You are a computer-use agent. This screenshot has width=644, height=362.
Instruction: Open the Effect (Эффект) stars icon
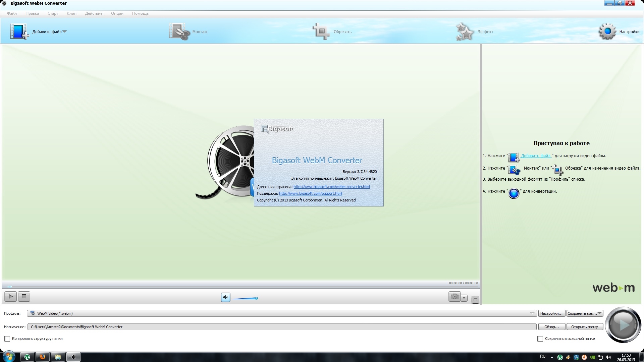(x=465, y=32)
